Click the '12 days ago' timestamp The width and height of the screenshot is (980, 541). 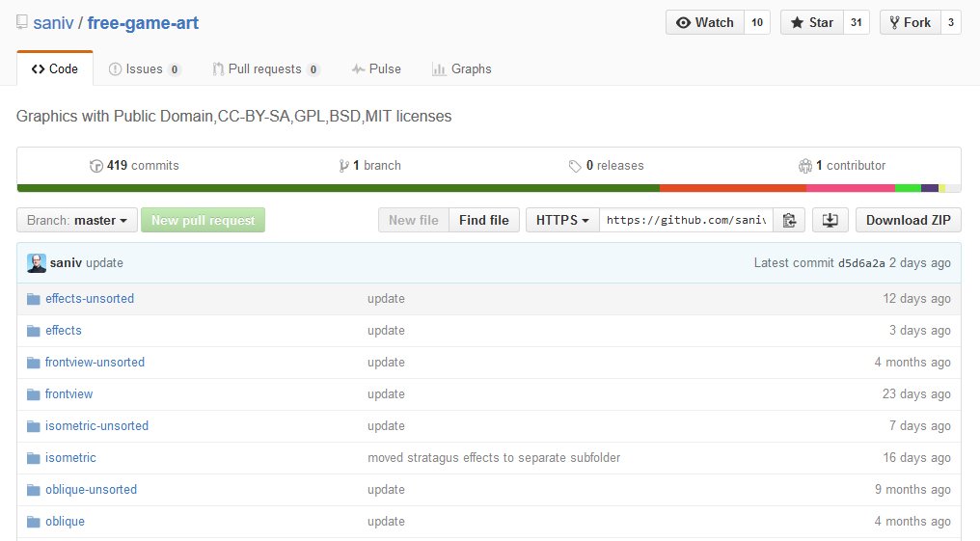[x=917, y=299]
